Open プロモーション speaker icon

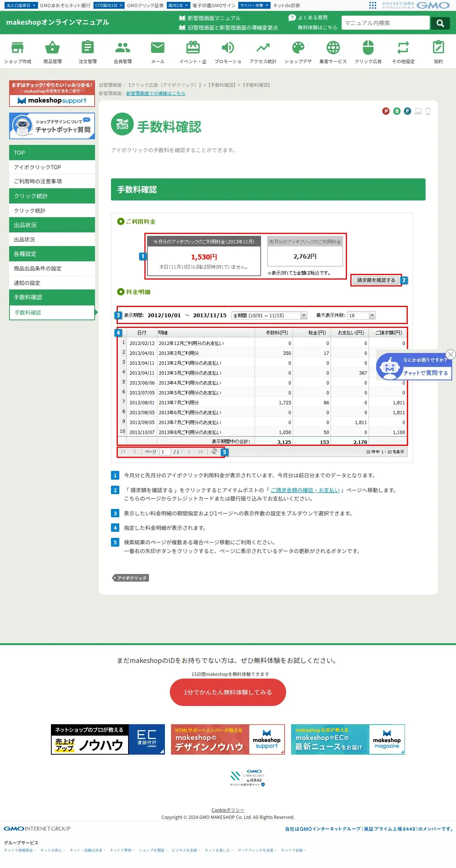click(x=228, y=48)
